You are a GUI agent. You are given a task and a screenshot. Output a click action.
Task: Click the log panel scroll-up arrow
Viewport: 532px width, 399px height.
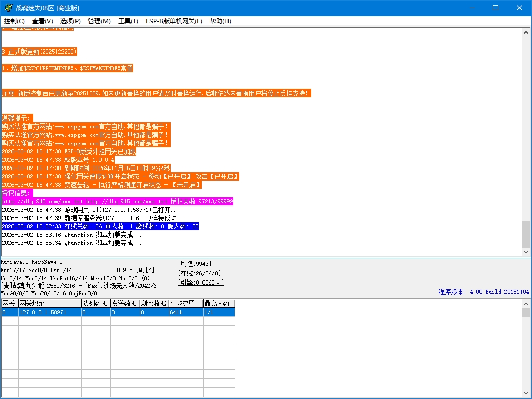pyautogui.click(x=526, y=31)
